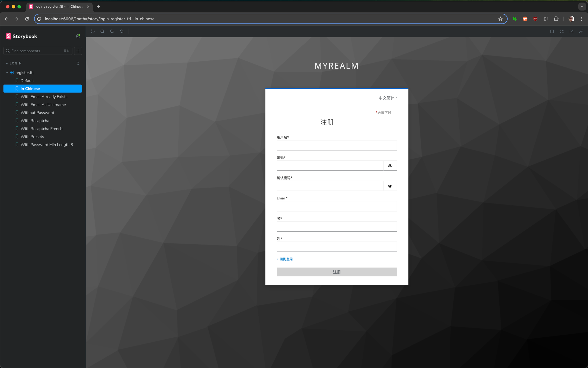Show the addons panel using toolbar icon

[x=552, y=31]
